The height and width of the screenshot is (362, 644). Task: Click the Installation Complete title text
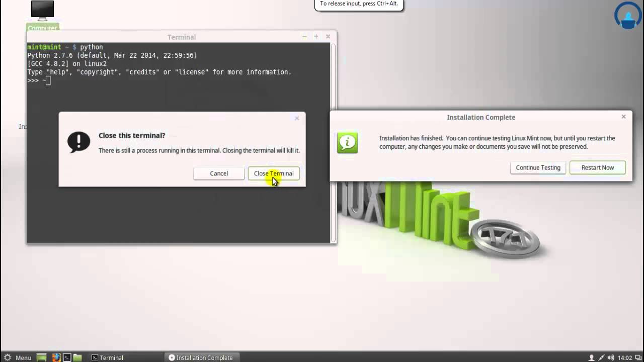[481, 117]
